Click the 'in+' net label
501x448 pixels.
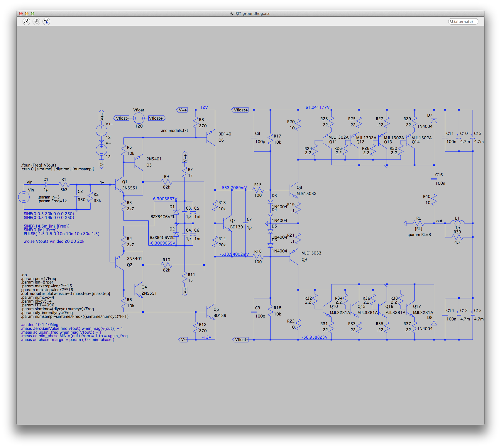101,182
